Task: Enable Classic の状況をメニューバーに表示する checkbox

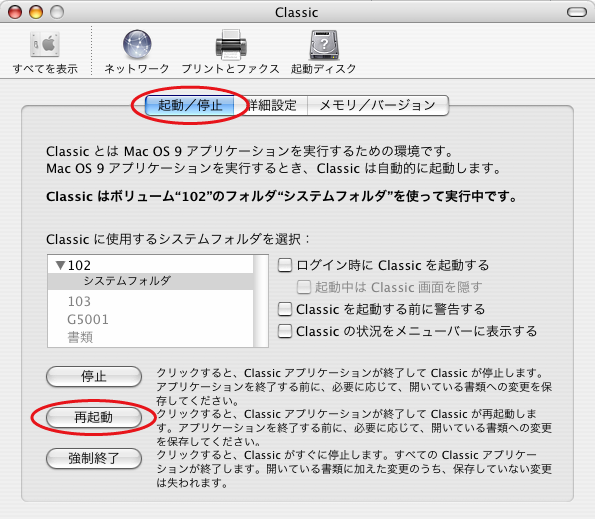Action: (285, 331)
